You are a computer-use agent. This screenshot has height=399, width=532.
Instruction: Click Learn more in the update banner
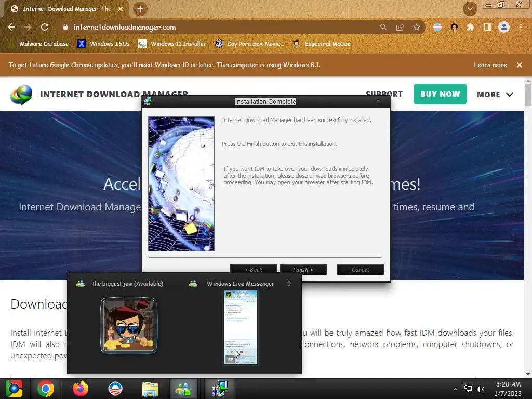click(490, 65)
